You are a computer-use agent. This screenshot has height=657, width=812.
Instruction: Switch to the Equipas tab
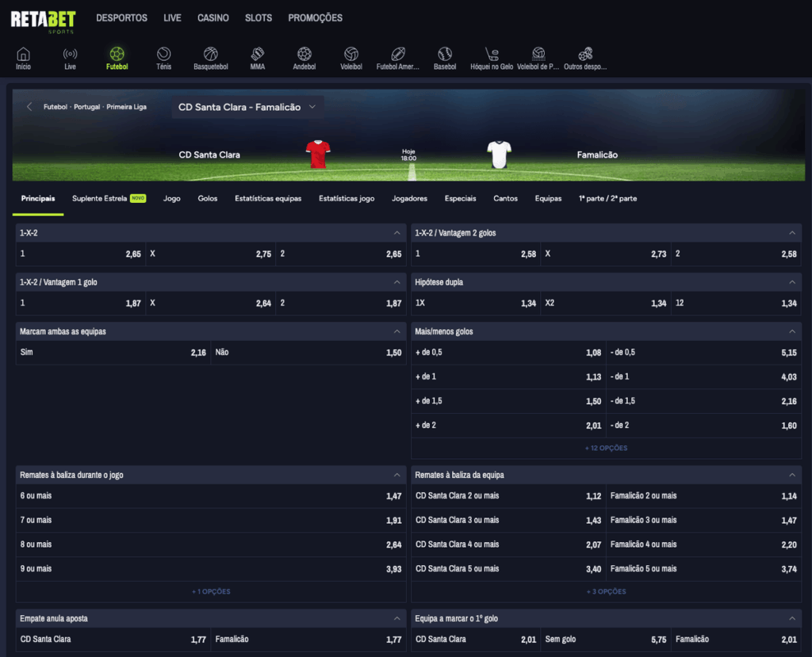point(549,198)
